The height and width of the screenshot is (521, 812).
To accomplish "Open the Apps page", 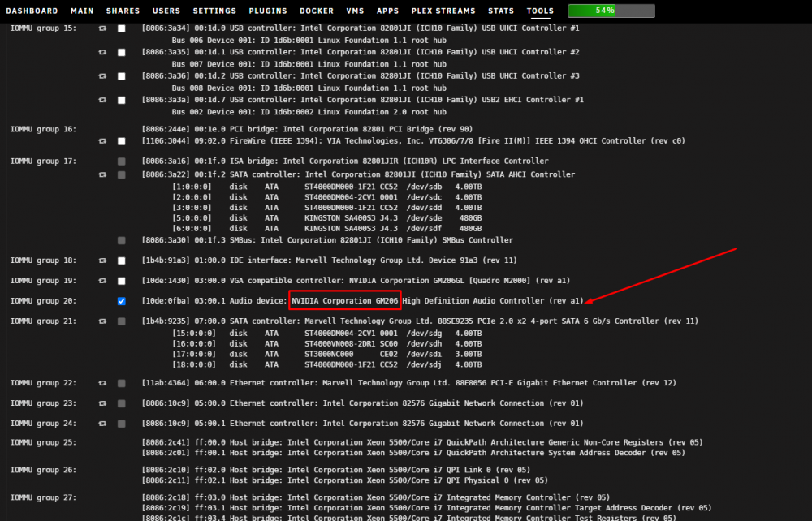I will [388, 11].
